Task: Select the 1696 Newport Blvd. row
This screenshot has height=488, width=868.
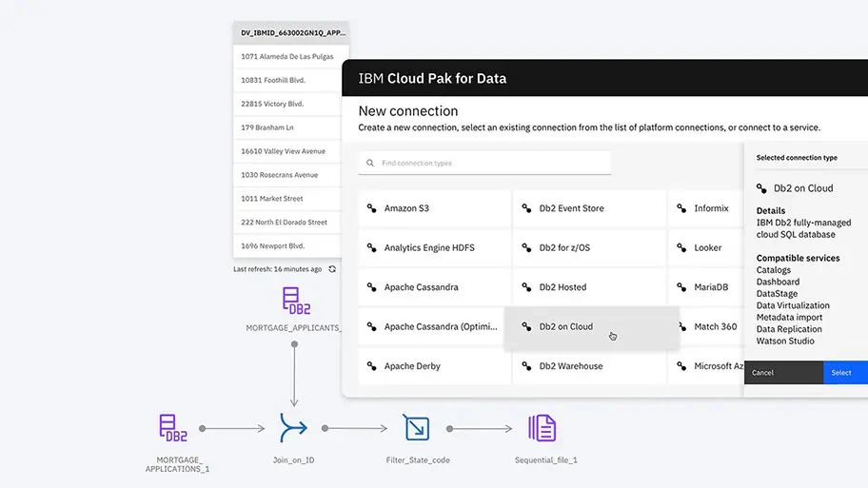Action: tap(287, 246)
